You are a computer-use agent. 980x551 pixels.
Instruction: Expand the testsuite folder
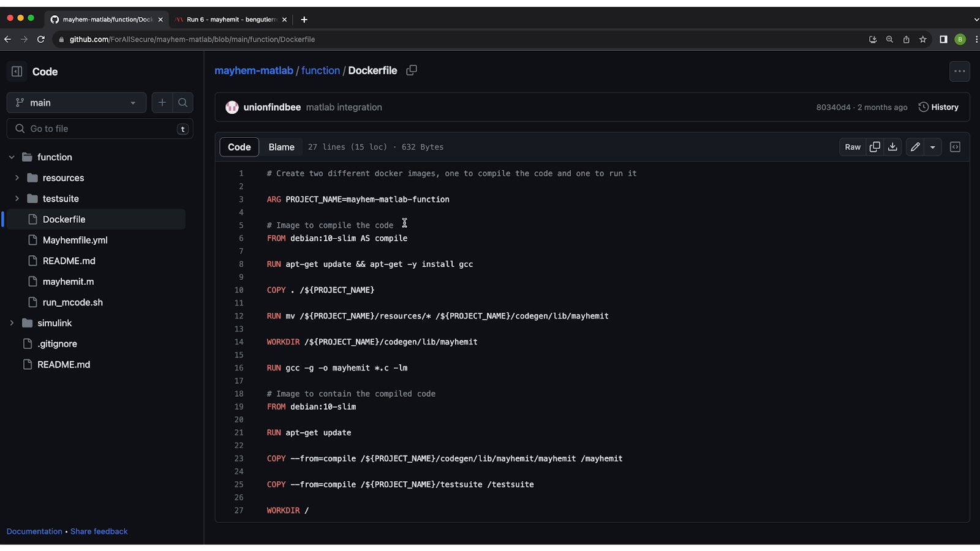17,199
